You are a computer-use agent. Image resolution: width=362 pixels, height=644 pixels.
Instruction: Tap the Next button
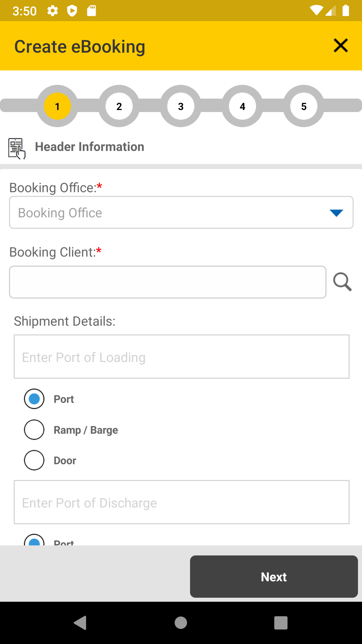[274, 577]
